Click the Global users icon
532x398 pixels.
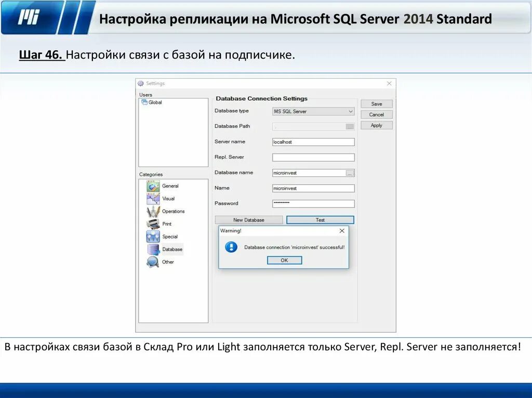click(x=144, y=102)
